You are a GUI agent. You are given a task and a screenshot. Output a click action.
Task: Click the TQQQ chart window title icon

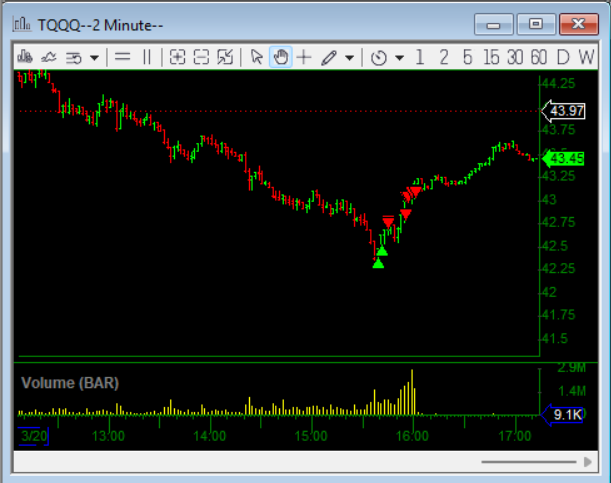[22, 25]
